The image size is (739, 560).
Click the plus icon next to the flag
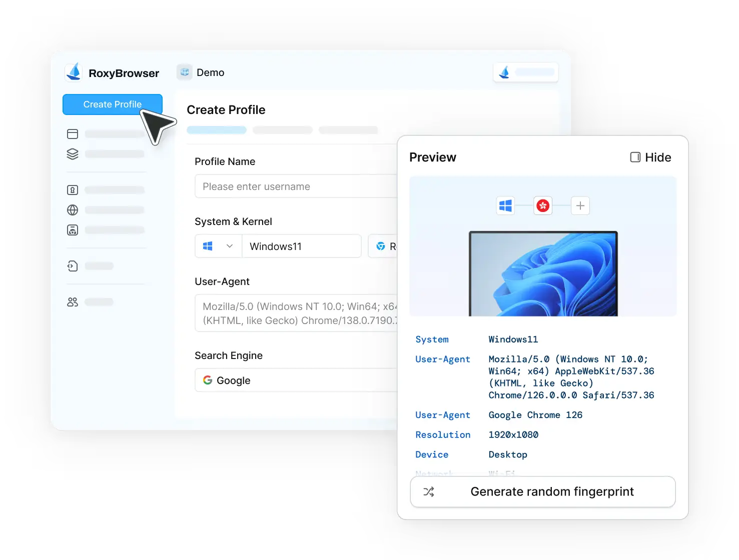coord(580,205)
